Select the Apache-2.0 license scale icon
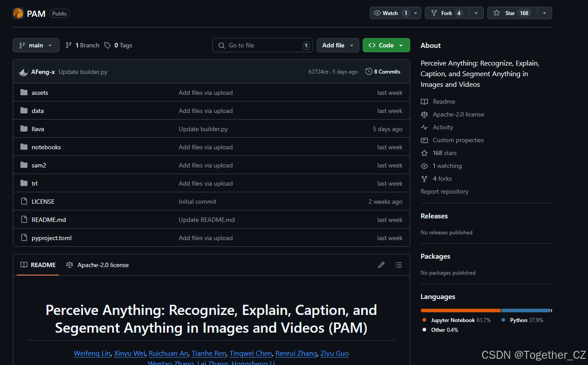 click(424, 114)
